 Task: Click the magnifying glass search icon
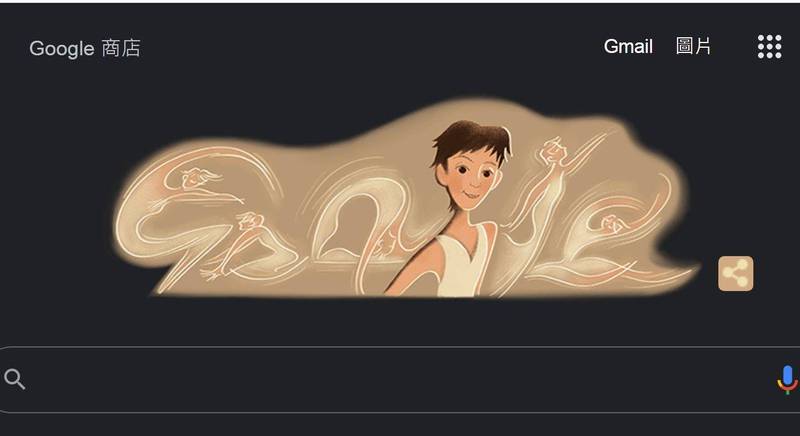14,379
